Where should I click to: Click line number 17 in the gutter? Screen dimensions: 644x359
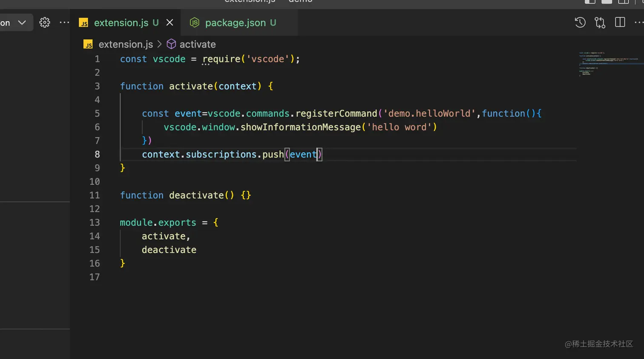tap(95, 277)
